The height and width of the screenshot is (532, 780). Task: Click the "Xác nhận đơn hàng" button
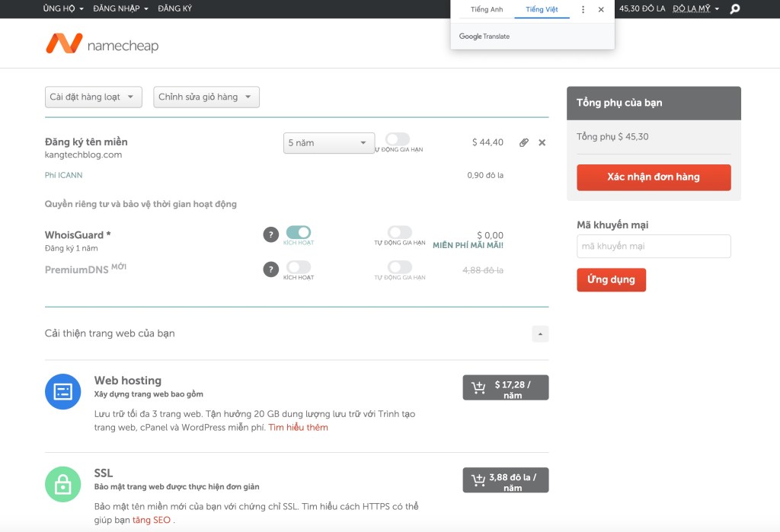pyautogui.click(x=654, y=177)
